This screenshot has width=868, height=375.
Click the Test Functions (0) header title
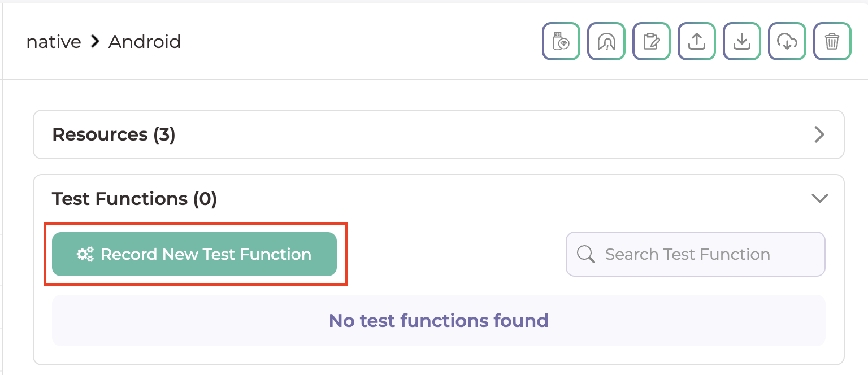click(x=134, y=199)
